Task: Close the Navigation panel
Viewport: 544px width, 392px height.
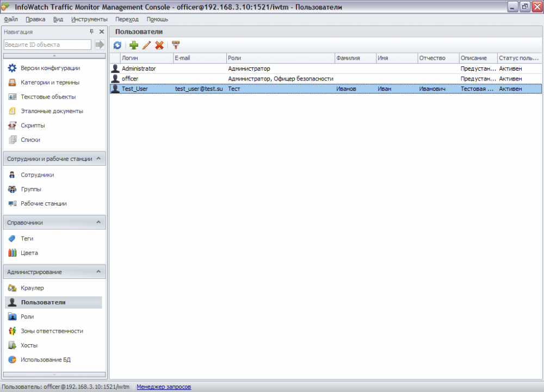Action: pyautogui.click(x=102, y=32)
